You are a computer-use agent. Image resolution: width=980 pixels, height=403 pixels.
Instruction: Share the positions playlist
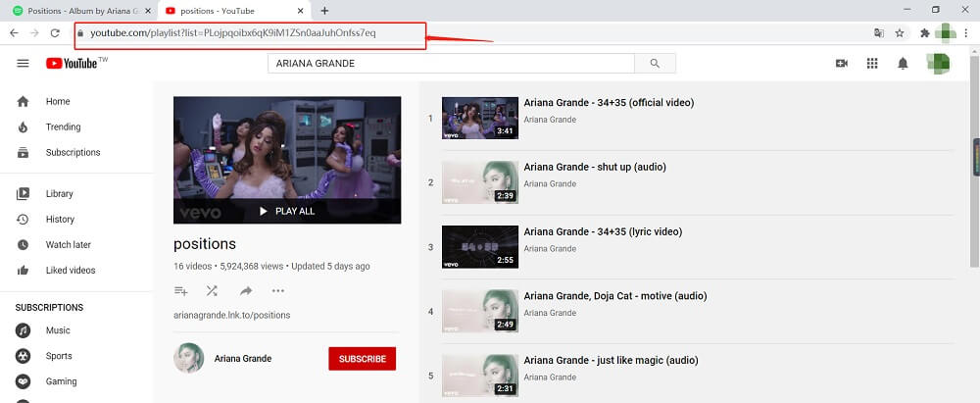pyautogui.click(x=246, y=291)
